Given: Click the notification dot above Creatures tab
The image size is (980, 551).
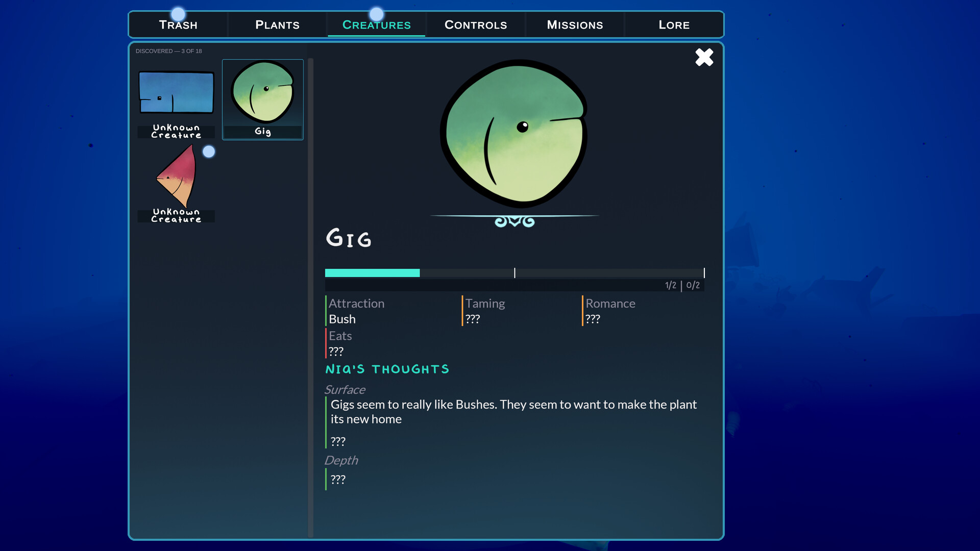Looking at the screenshot, I should click(376, 14).
